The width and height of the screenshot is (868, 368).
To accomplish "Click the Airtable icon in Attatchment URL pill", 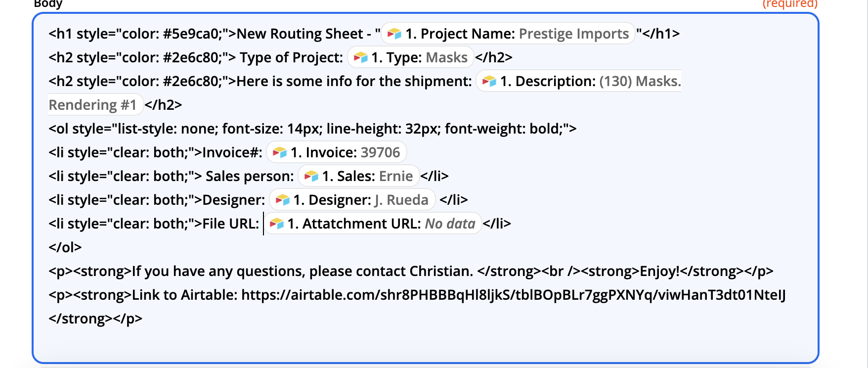I will click(276, 224).
